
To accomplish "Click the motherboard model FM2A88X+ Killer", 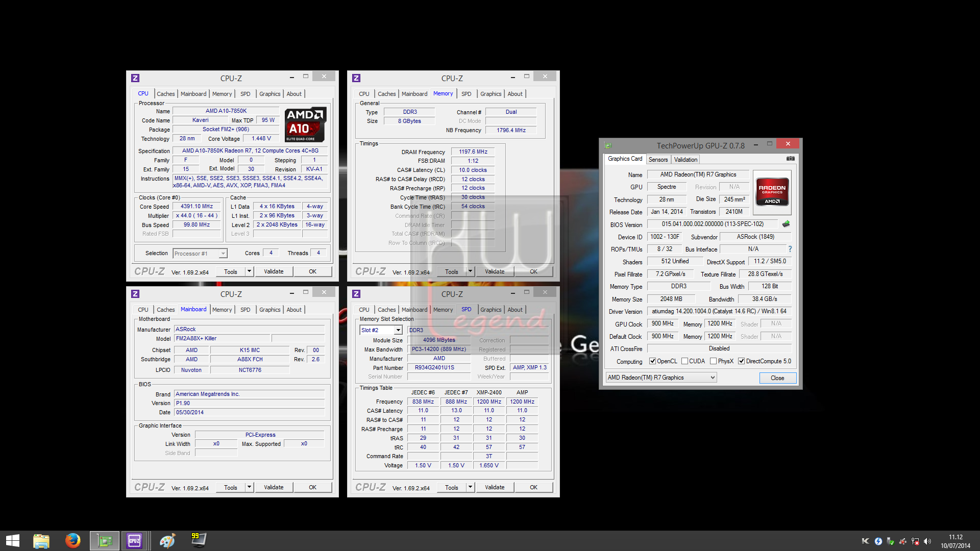I will pos(222,338).
